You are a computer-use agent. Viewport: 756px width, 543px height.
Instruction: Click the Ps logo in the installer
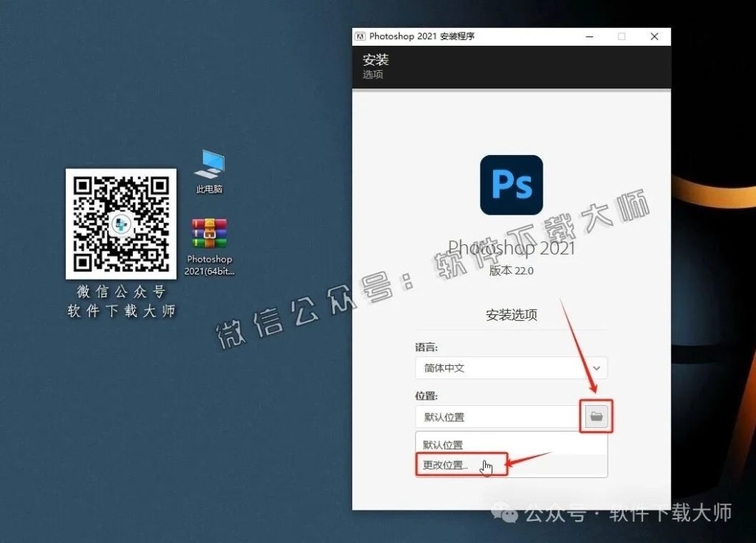pyautogui.click(x=511, y=185)
